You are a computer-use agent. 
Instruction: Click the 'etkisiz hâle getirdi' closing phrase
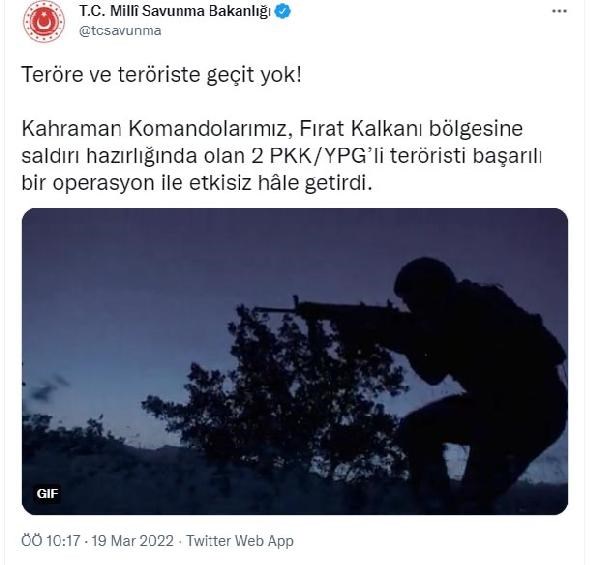280,183
